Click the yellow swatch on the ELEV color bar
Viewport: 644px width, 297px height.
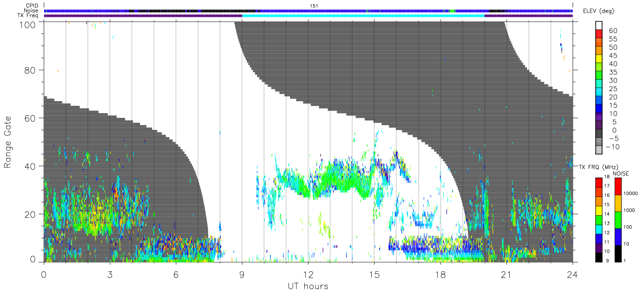click(599, 59)
